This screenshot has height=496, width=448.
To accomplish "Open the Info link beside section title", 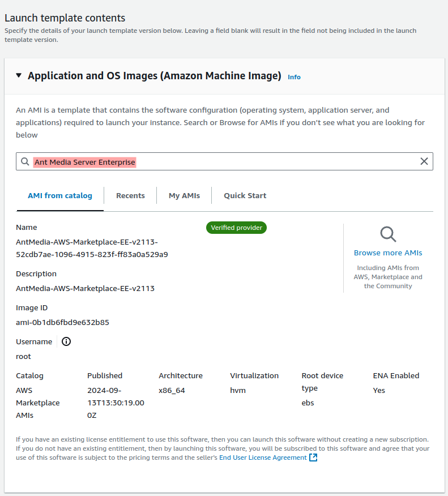I will pos(294,77).
